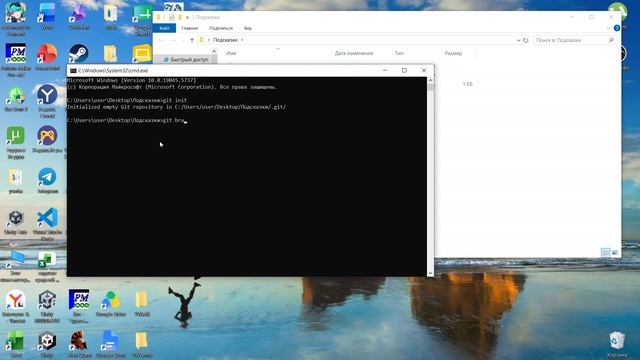Image resolution: width=640 pixels, height=360 pixels.
Task: Click the 'Initialized empty Git repository' line
Action: coord(176,107)
